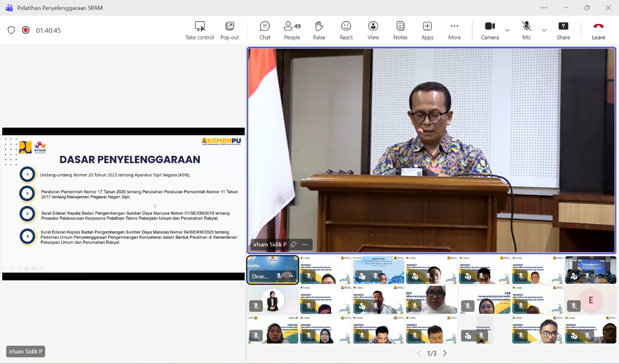This screenshot has width=619, height=364.
Task: Open the React emoji picker
Action: tap(346, 30)
